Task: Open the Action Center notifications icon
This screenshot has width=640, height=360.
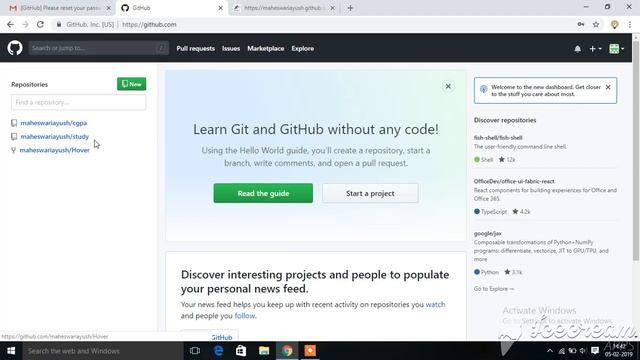Action: [x=595, y=351]
